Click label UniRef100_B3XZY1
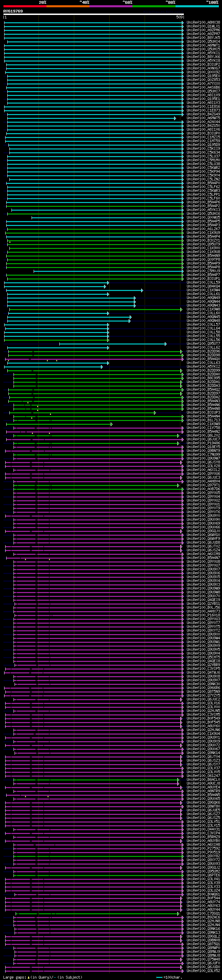The width and height of the screenshot is (222, 980). point(203,241)
